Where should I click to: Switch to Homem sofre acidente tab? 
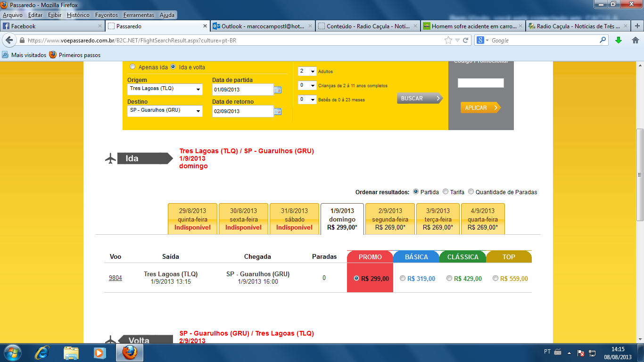point(472,26)
